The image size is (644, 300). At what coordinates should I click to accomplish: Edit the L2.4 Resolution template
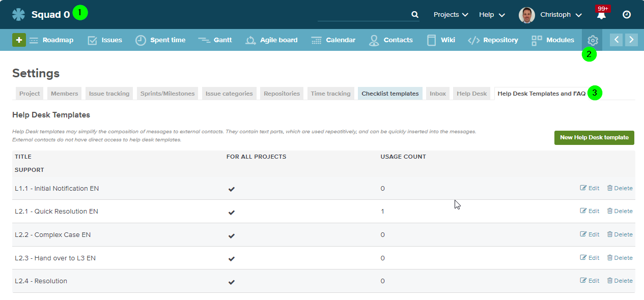pyautogui.click(x=590, y=281)
